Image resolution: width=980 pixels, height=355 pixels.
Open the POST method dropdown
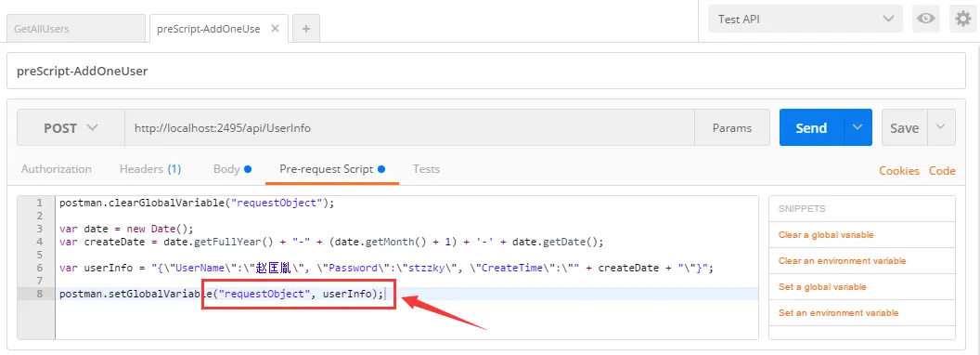tap(71, 127)
